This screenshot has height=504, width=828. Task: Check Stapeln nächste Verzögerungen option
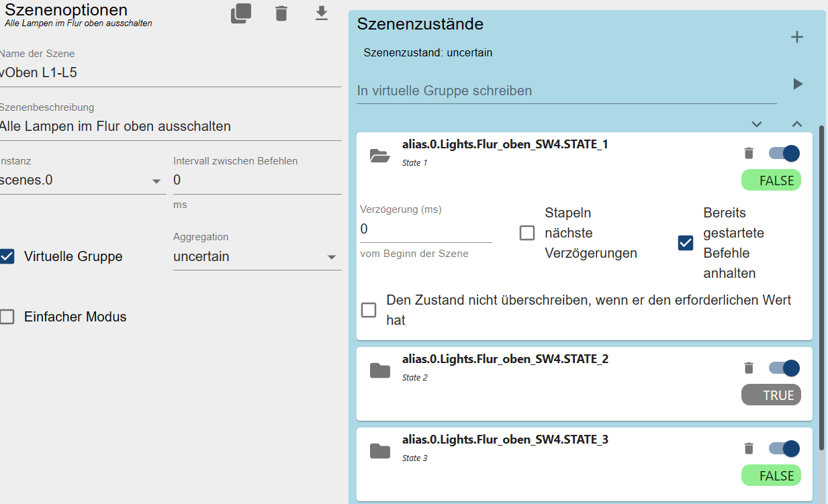click(x=527, y=233)
